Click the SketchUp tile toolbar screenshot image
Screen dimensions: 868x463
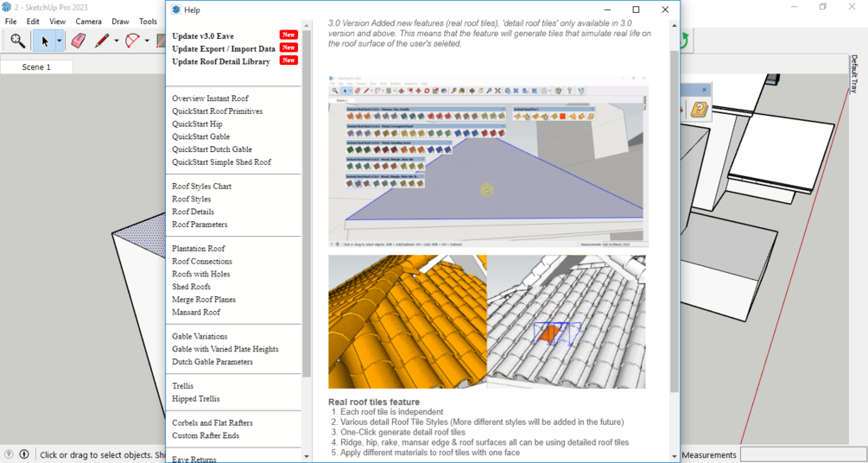tap(489, 162)
